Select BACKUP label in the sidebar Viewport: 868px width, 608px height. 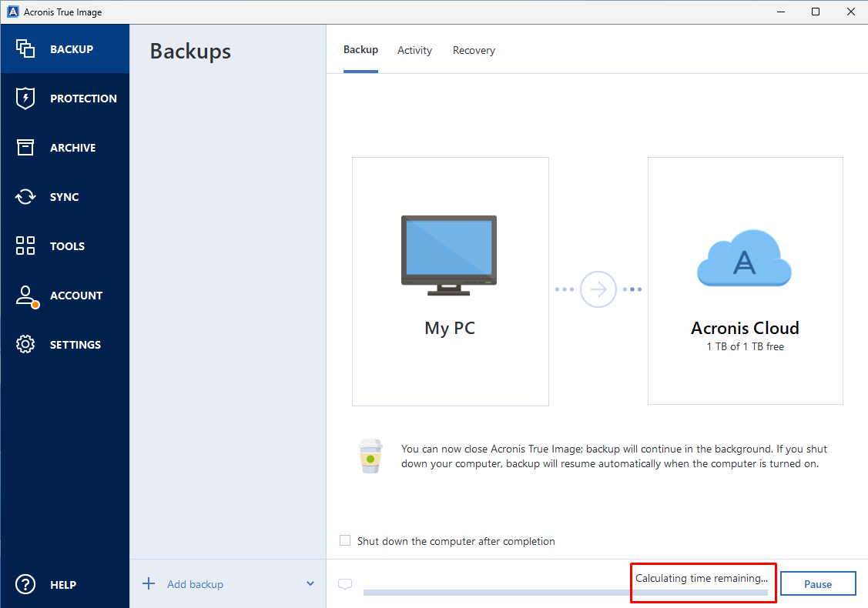click(72, 49)
